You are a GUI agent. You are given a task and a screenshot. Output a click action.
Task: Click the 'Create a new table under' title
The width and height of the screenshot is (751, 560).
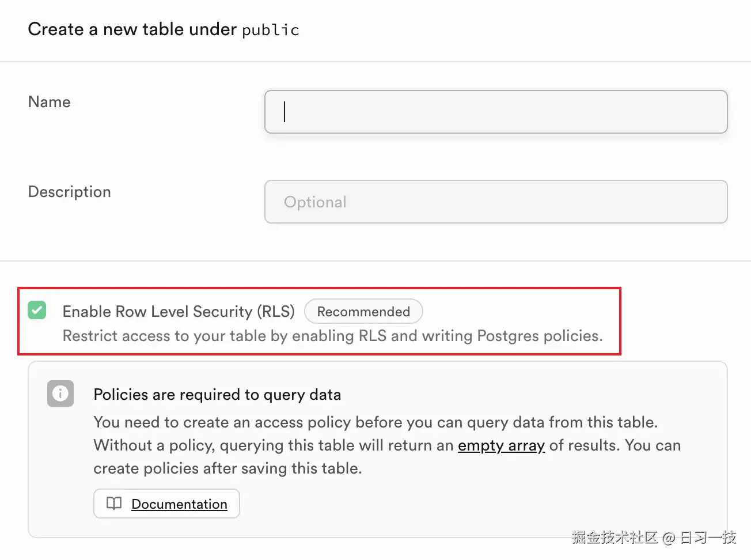pos(132,29)
